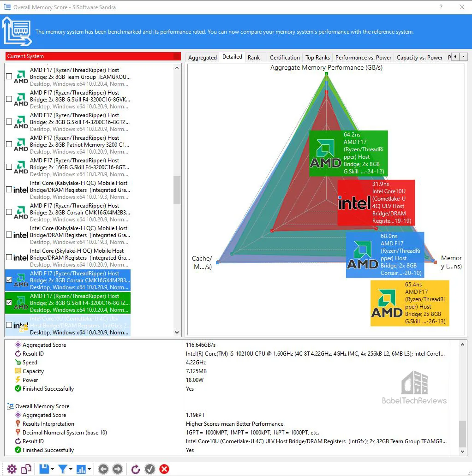472x476 pixels.
Task: Click the details pane's scroll-up arrow
Action: [x=462, y=345]
